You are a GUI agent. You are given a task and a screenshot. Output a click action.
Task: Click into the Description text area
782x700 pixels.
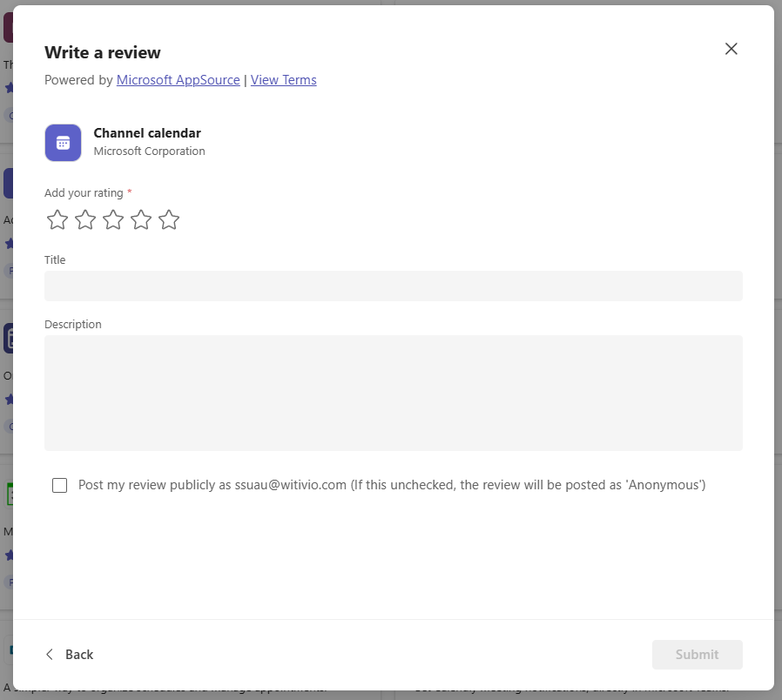click(x=394, y=393)
